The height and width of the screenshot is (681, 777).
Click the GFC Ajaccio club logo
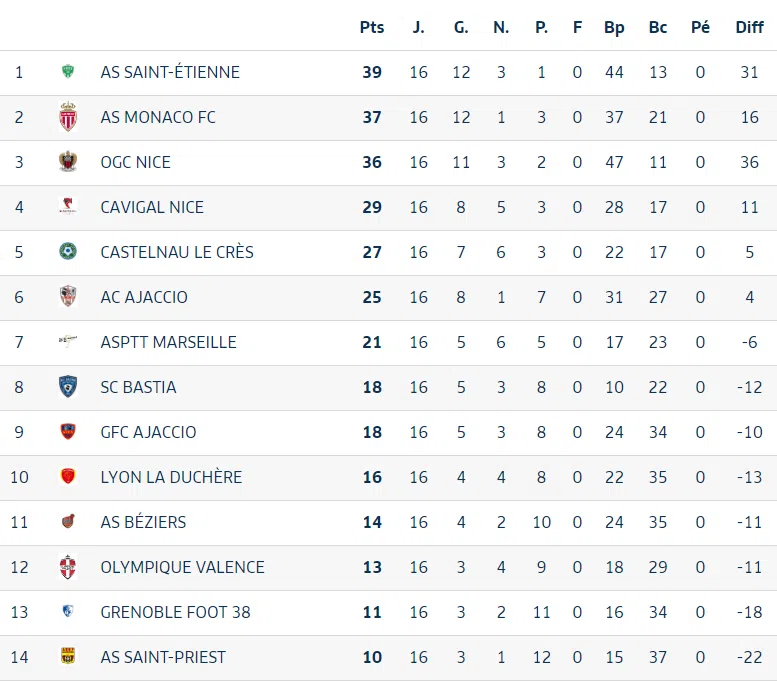tap(68, 432)
